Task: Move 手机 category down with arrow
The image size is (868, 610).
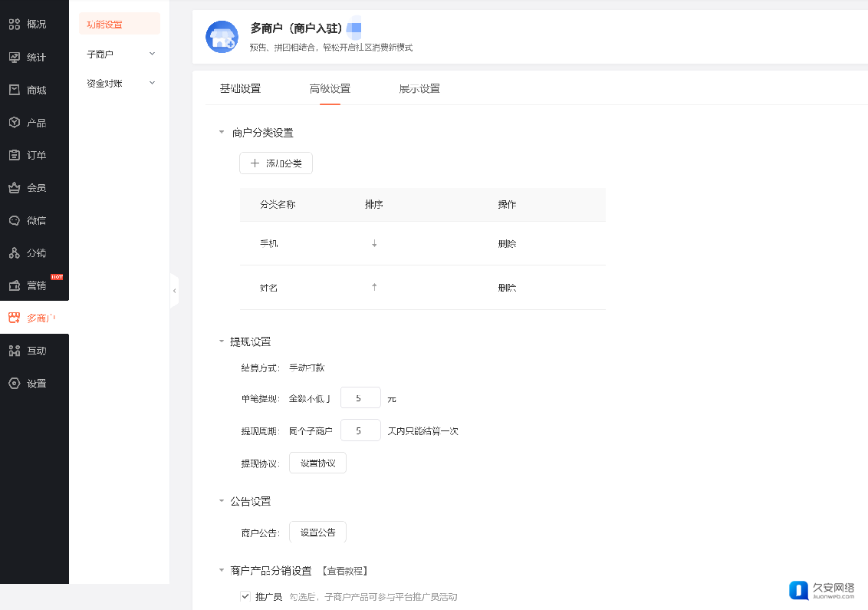Action: tap(374, 243)
